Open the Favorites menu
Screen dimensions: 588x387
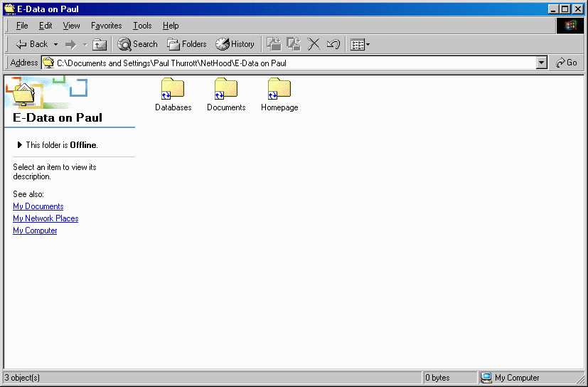(106, 26)
